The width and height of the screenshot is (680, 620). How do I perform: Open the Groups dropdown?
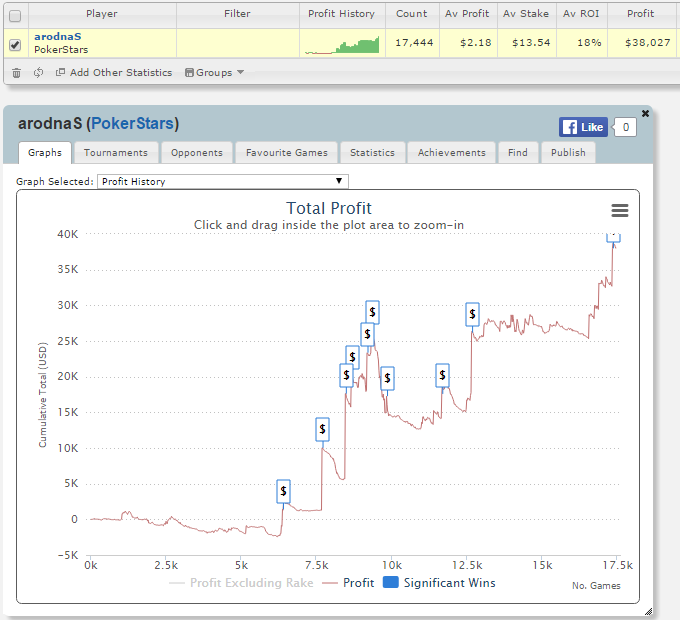(x=214, y=72)
